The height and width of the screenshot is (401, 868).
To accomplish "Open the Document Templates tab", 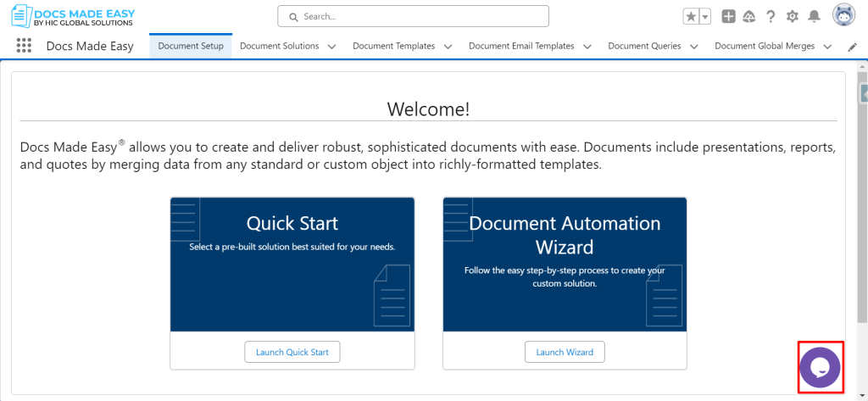I will click(393, 46).
